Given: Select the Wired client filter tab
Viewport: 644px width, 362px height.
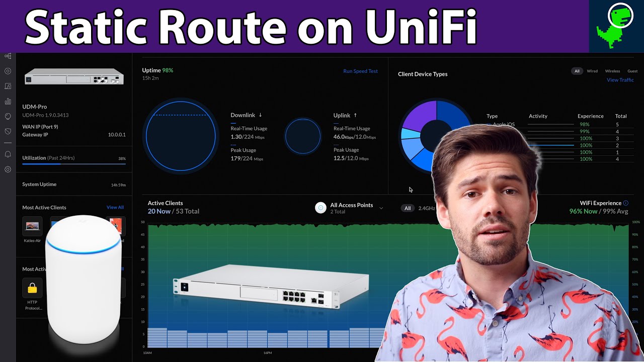Looking at the screenshot, I should (x=592, y=71).
